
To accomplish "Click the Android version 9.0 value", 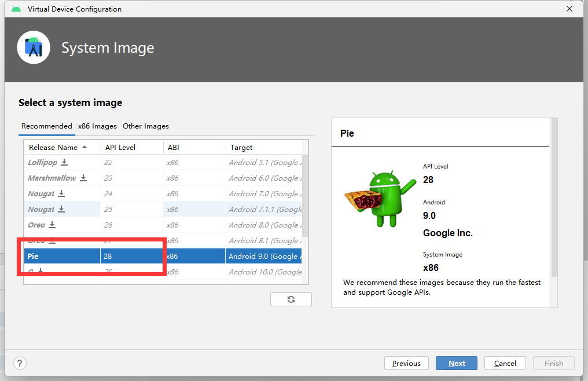I will click(429, 216).
